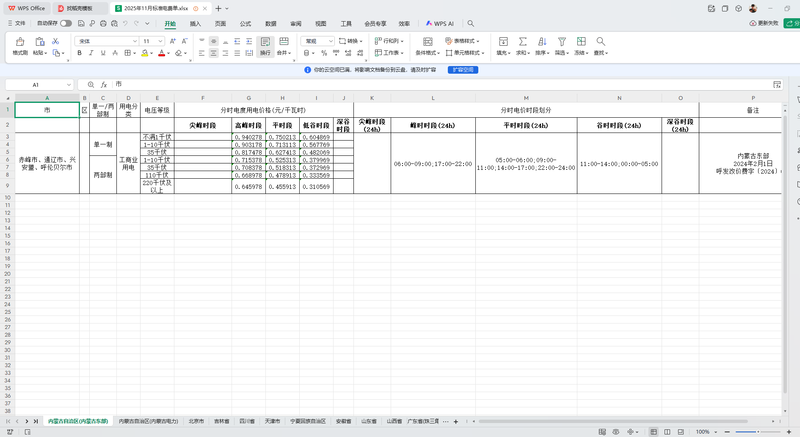Open the 北京市 sheet tab
This screenshot has height=437, width=800.
tap(196, 422)
